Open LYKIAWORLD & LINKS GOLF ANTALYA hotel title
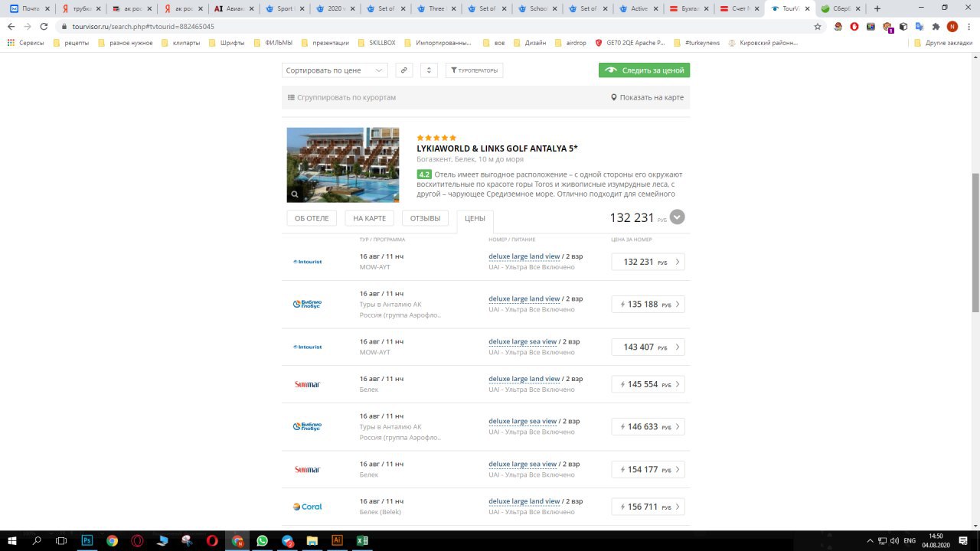The image size is (980, 551). pos(497,148)
